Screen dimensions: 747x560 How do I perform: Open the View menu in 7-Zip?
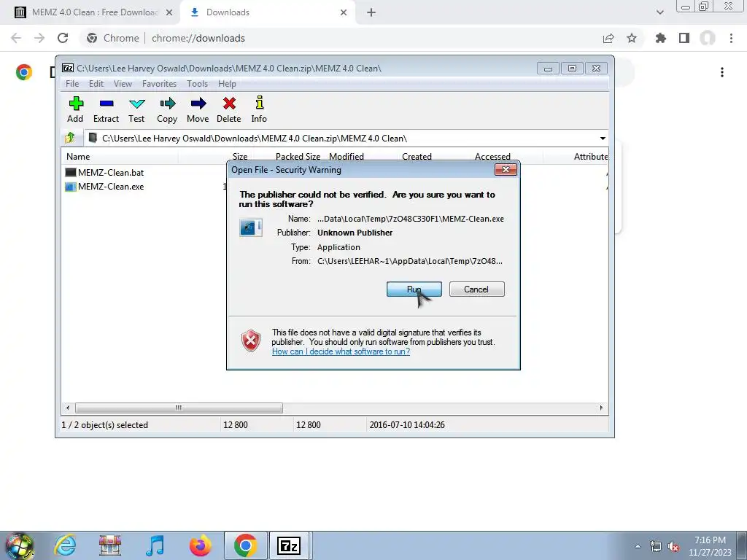point(123,84)
